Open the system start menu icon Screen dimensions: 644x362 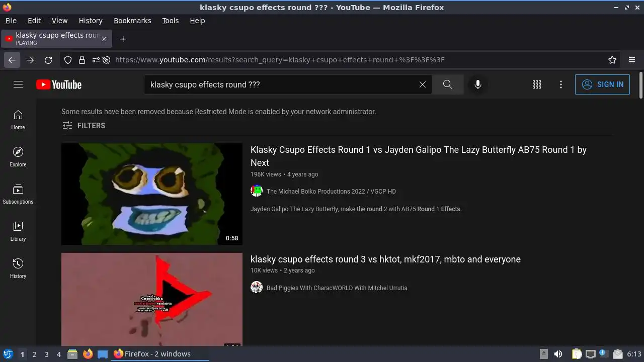pos(8,354)
